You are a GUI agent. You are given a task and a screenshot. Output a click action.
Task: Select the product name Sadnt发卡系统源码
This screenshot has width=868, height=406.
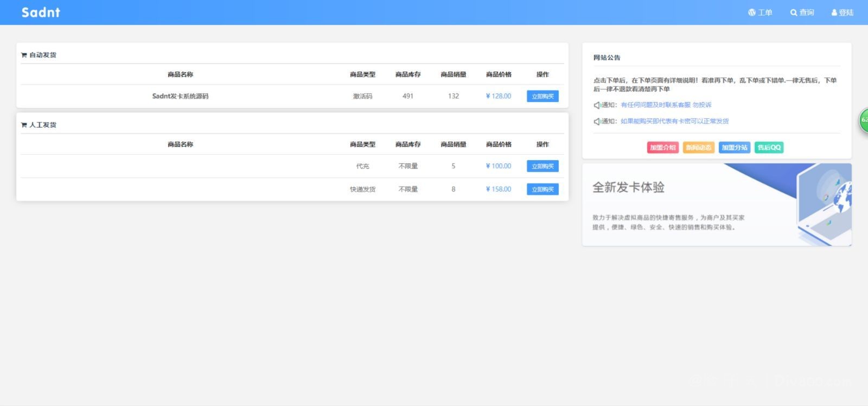(180, 96)
